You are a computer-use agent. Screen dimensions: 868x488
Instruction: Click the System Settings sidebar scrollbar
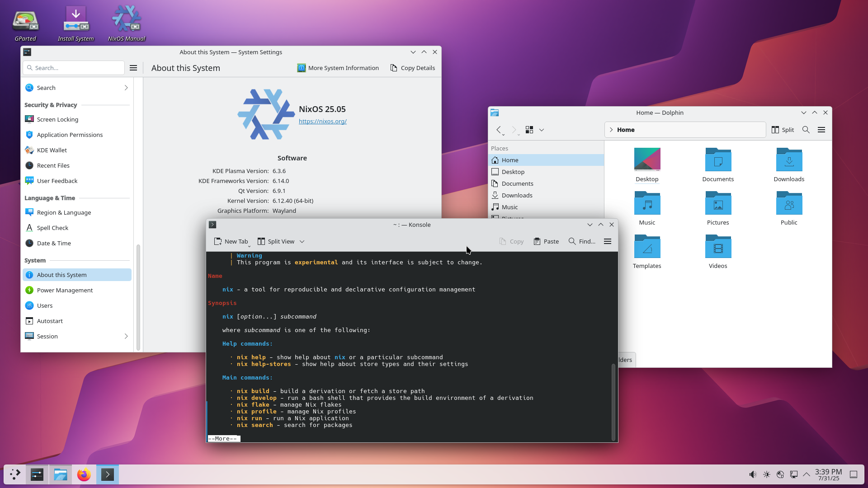138,297
